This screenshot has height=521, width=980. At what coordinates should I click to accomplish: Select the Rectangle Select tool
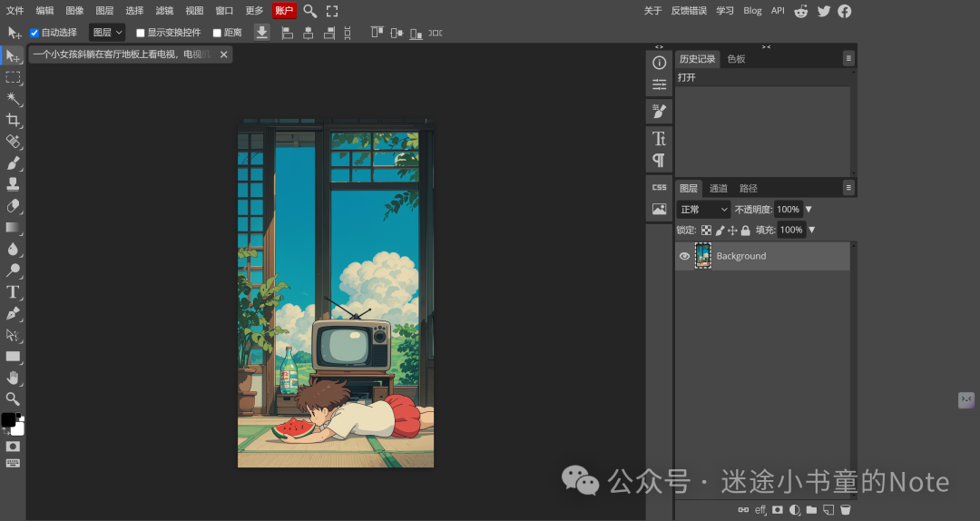tap(13, 77)
